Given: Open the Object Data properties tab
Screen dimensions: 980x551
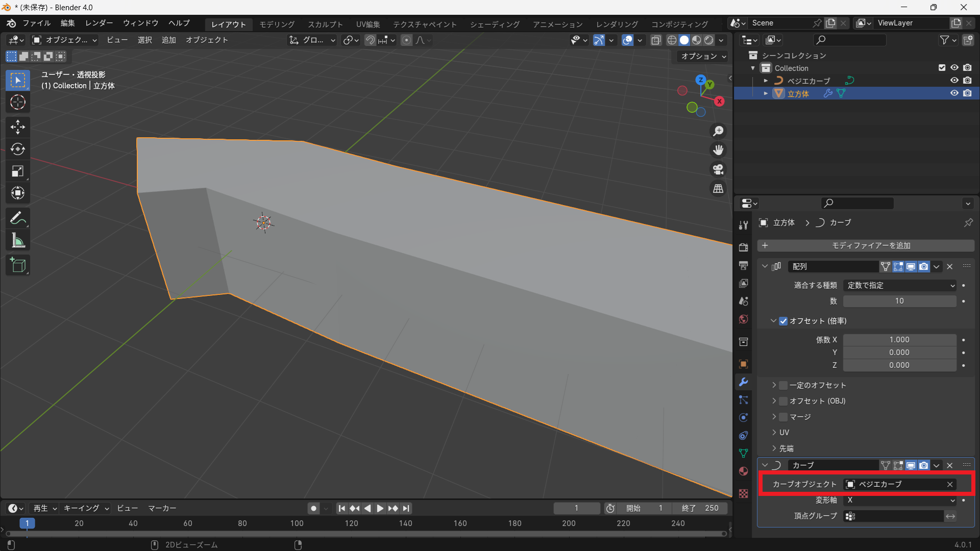Looking at the screenshot, I should coord(744,453).
